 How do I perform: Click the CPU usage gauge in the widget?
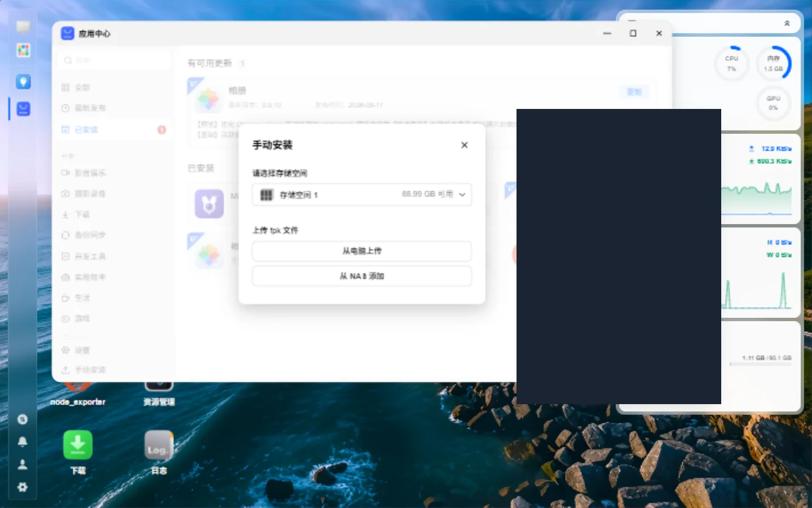tap(731, 63)
